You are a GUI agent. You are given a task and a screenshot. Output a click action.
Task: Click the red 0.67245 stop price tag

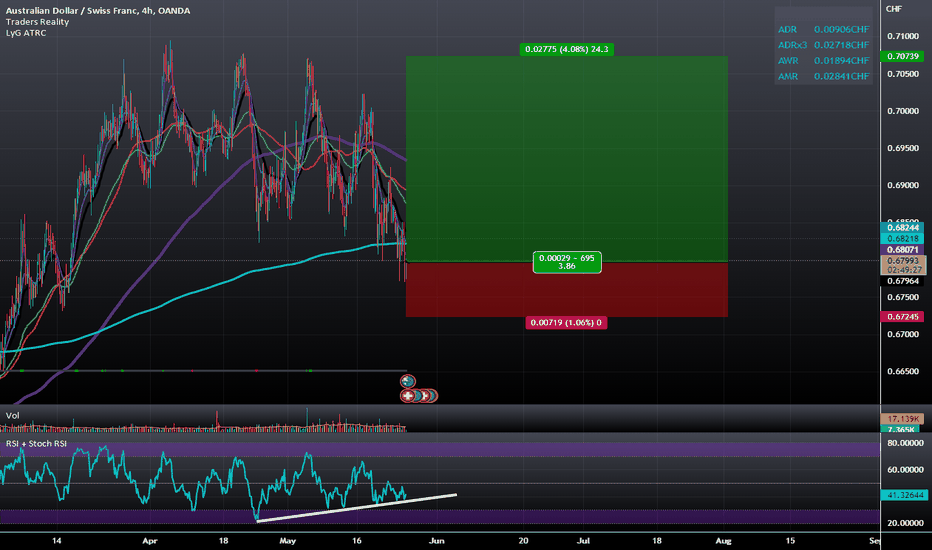(902, 317)
